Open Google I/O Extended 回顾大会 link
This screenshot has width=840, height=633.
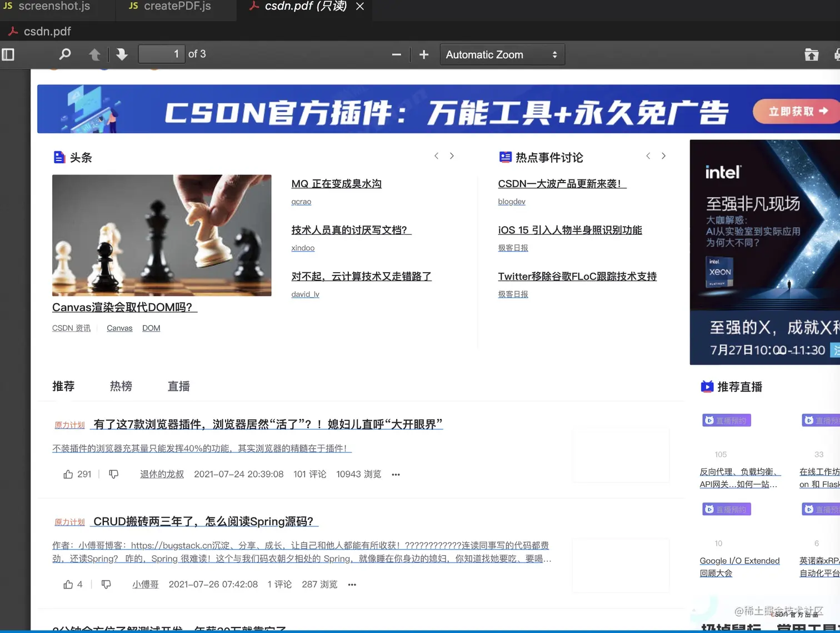click(739, 567)
